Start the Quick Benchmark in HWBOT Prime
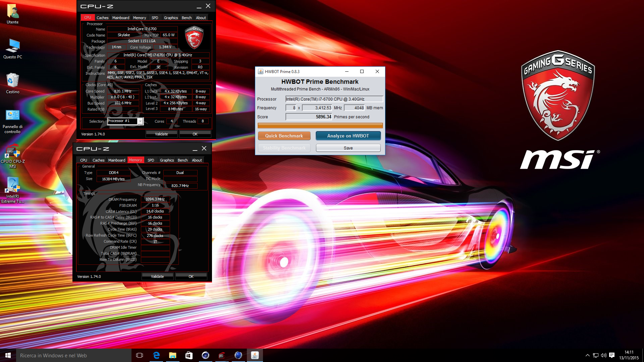The width and height of the screenshot is (644, 362). click(x=284, y=136)
